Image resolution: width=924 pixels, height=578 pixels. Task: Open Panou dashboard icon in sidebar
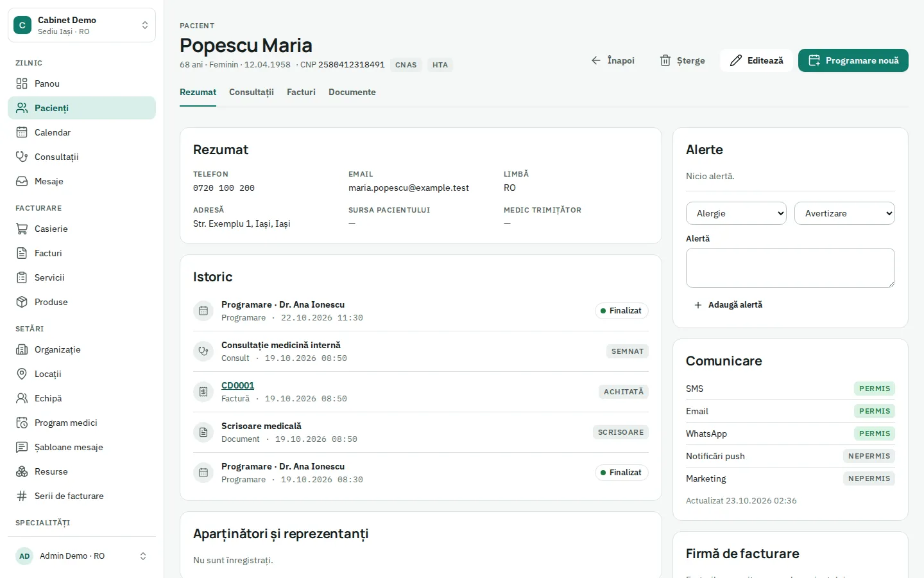coord(22,83)
